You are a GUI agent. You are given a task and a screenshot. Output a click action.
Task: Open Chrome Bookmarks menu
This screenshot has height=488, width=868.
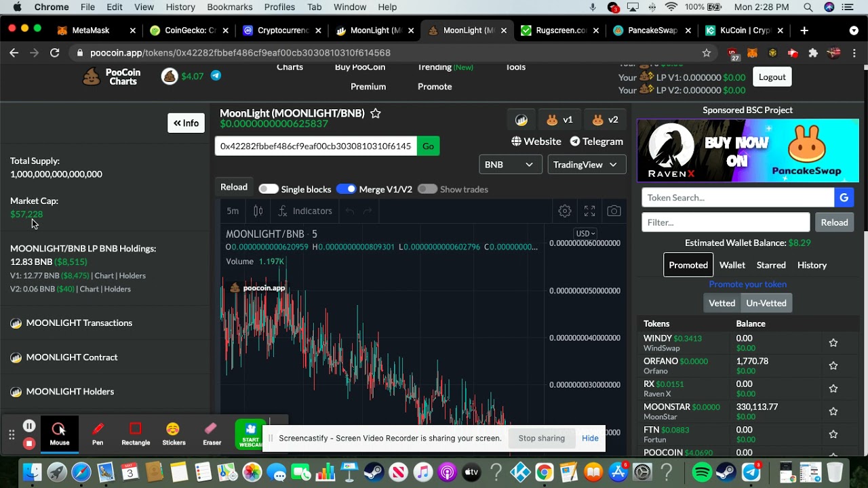pos(230,7)
